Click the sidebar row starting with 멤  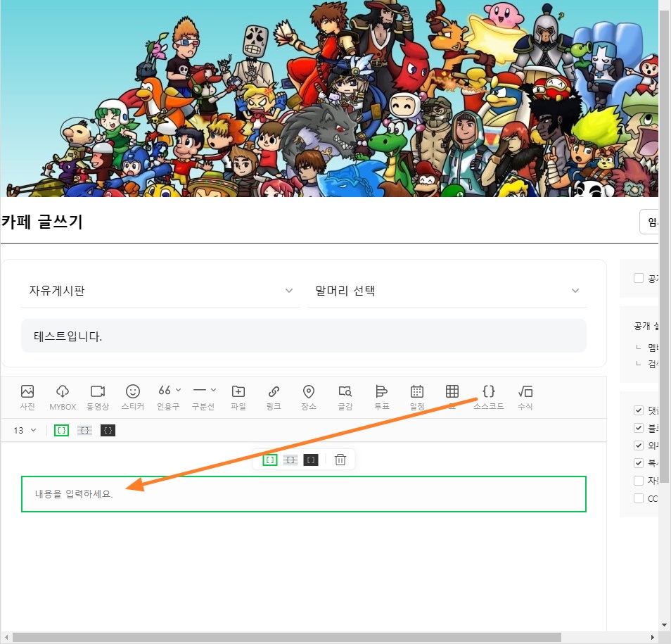click(x=647, y=347)
